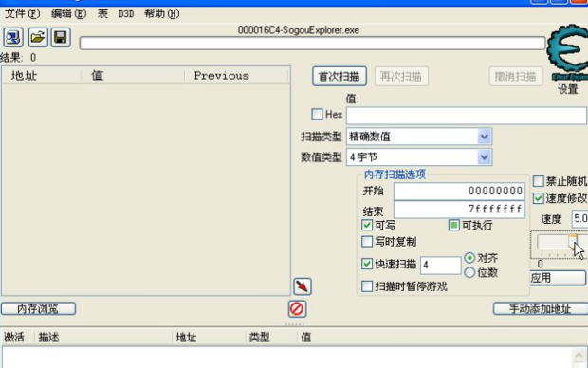
Task: Click the speed slider thumb
Action: click(573, 242)
